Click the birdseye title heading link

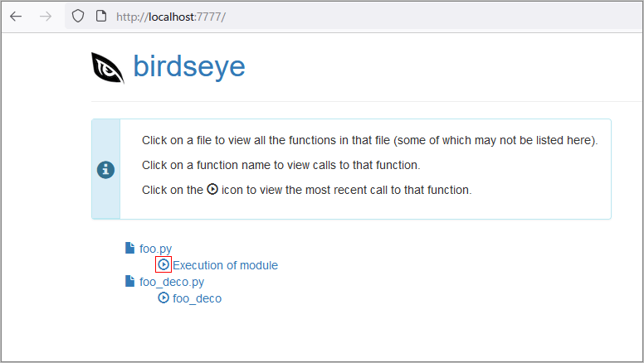[189, 66]
